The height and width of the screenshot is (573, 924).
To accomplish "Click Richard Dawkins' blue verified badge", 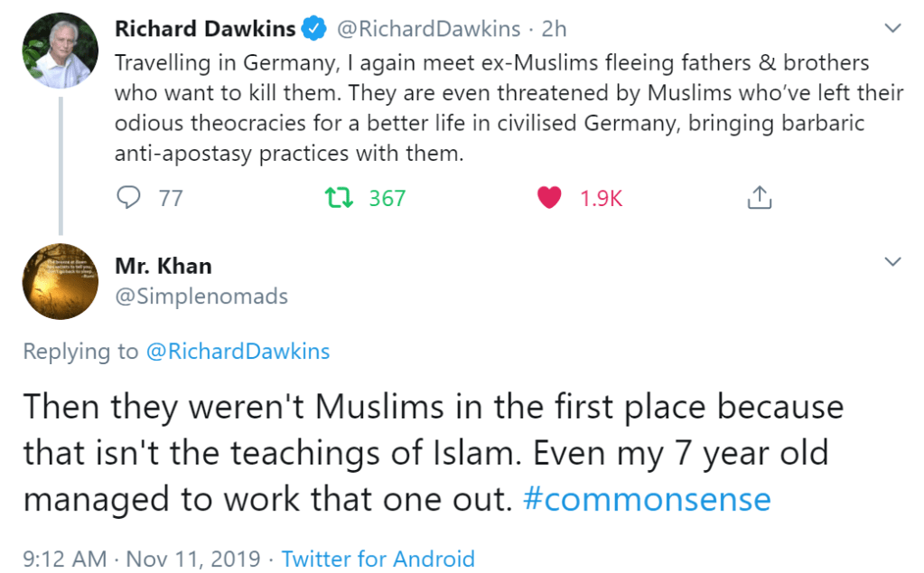I will (314, 30).
